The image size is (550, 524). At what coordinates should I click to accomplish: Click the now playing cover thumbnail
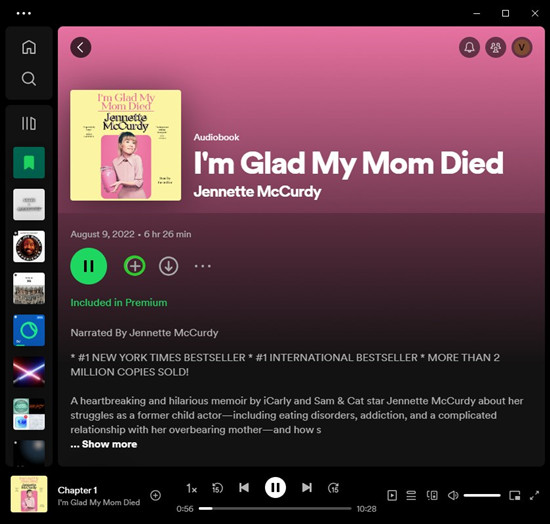click(x=29, y=494)
